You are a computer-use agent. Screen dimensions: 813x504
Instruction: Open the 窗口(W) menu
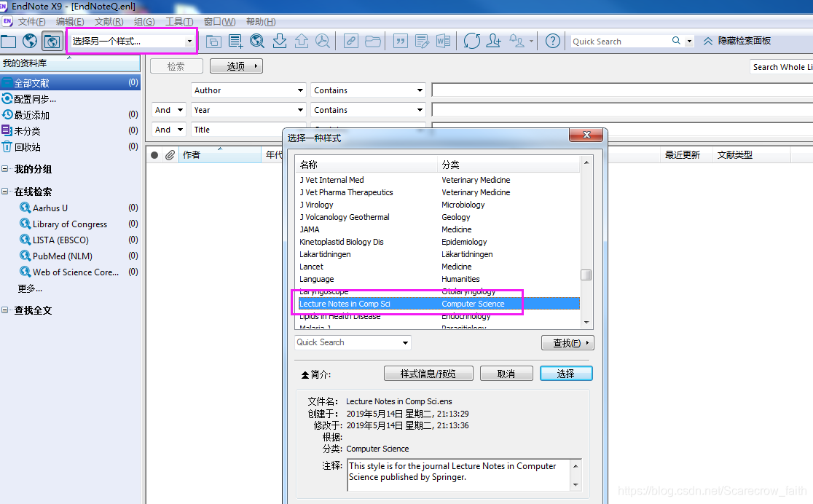tap(219, 22)
